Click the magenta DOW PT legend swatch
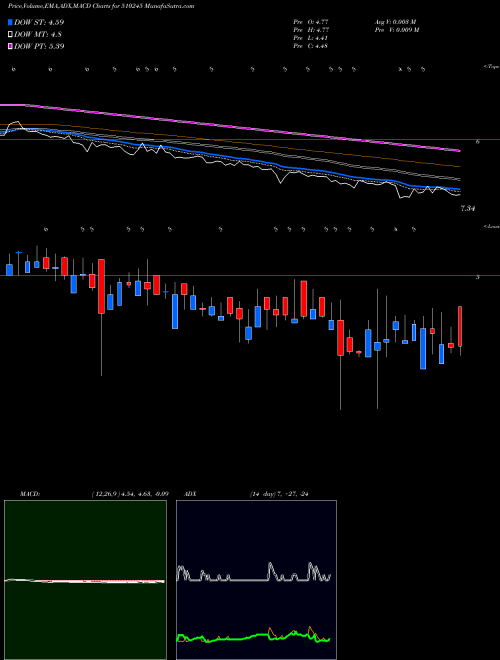The width and height of the screenshot is (500, 660). coord(10,46)
